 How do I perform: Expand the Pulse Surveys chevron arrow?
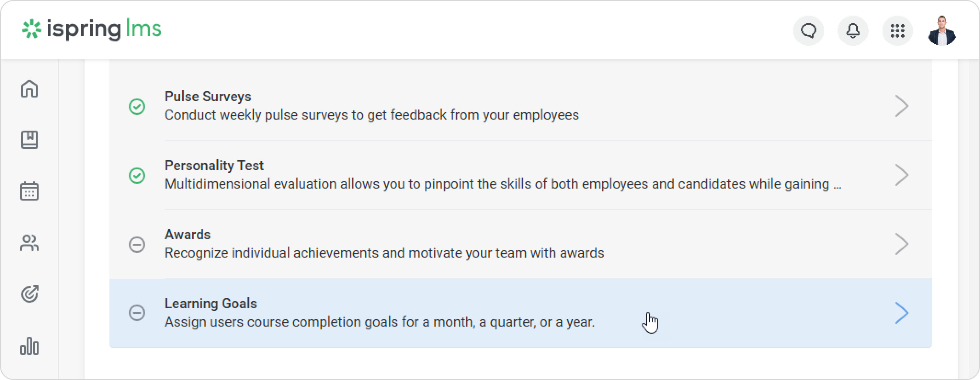[901, 106]
